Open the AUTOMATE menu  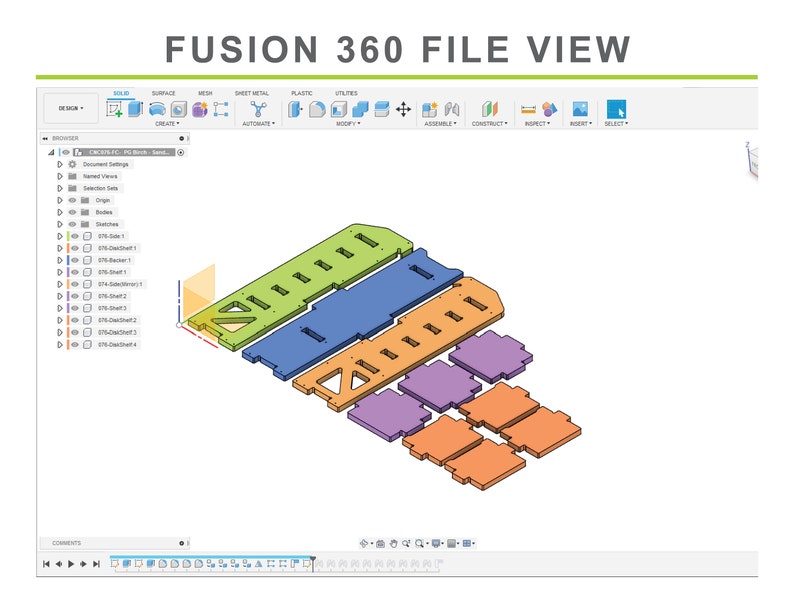click(x=258, y=124)
